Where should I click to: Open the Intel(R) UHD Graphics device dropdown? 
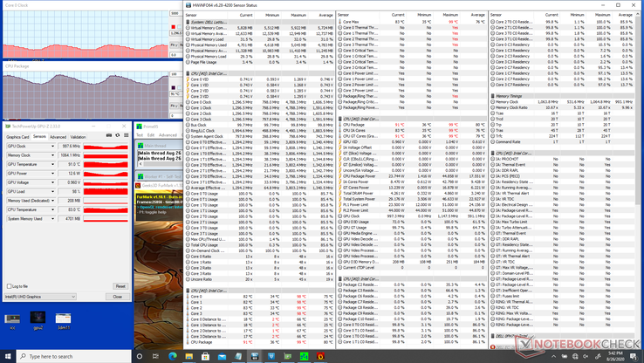click(x=40, y=297)
